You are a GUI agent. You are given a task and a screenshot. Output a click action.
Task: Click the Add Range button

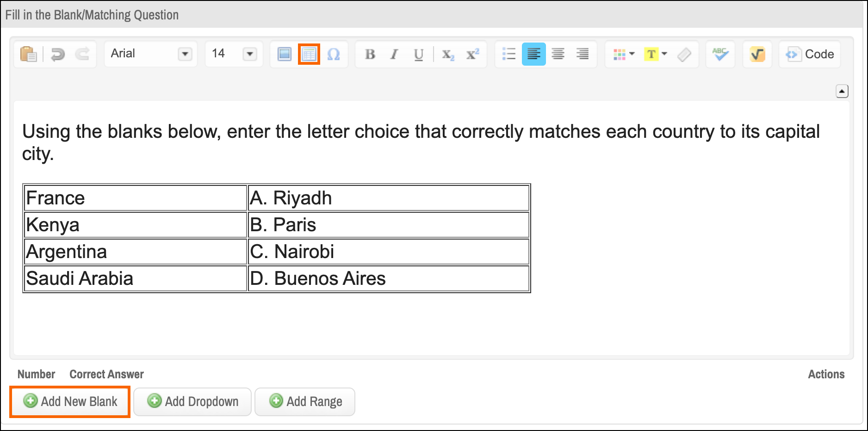[304, 401]
